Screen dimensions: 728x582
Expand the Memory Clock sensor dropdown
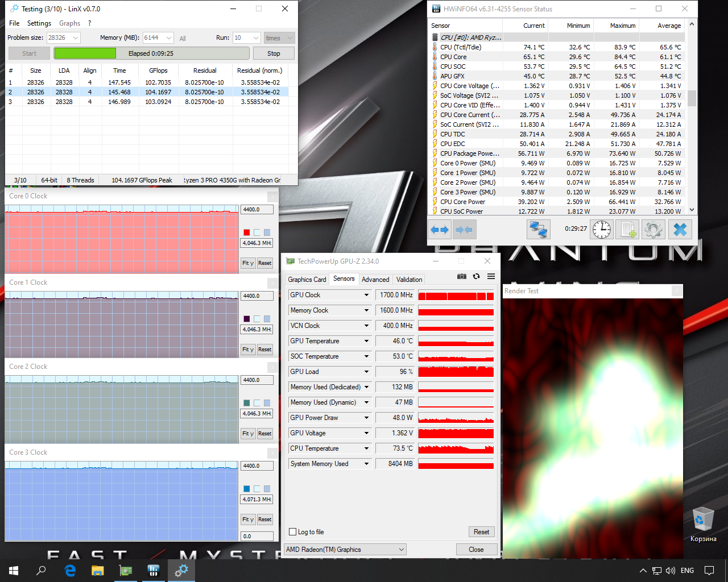366,310
